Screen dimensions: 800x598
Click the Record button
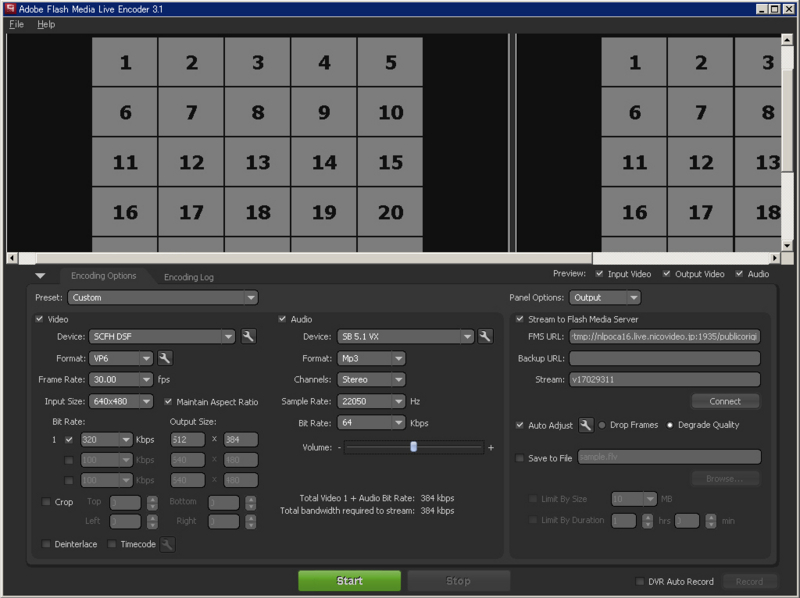(x=749, y=581)
